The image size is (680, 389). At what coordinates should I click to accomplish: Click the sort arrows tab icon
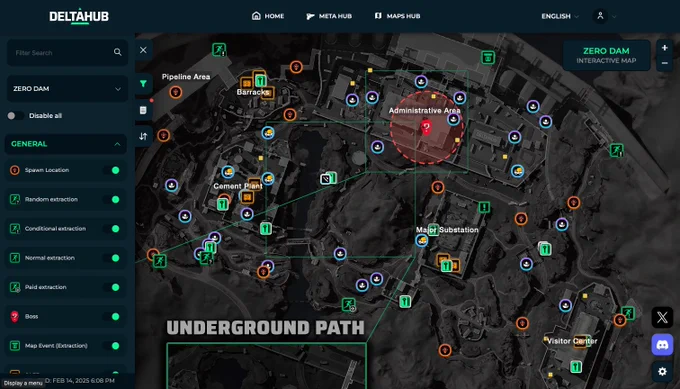click(x=143, y=136)
